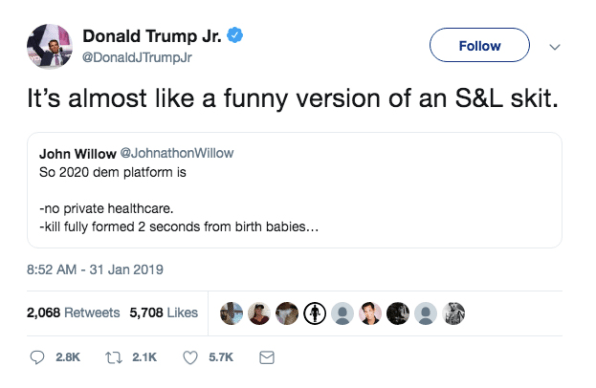The image size is (596, 388).
Task: View the 5,708 Likes list
Action: pyautogui.click(x=163, y=312)
